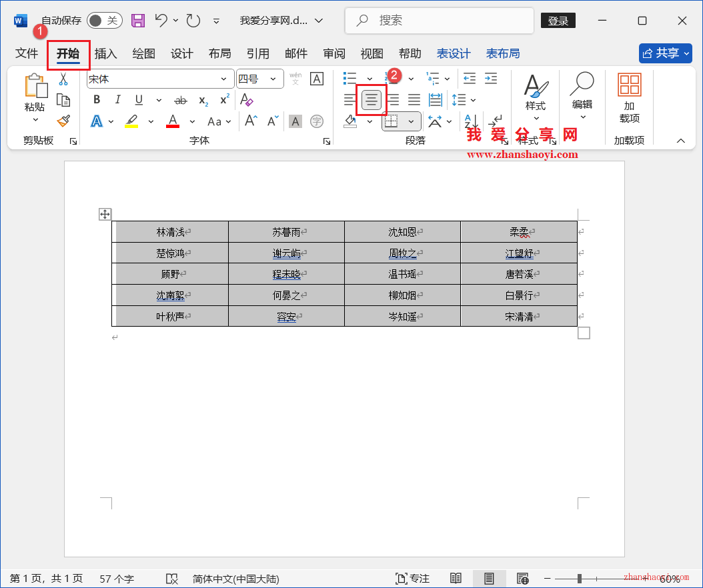Enable 专注 focus mode
The width and height of the screenshot is (703, 588).
pyautogui.click(x=412, y=579)
